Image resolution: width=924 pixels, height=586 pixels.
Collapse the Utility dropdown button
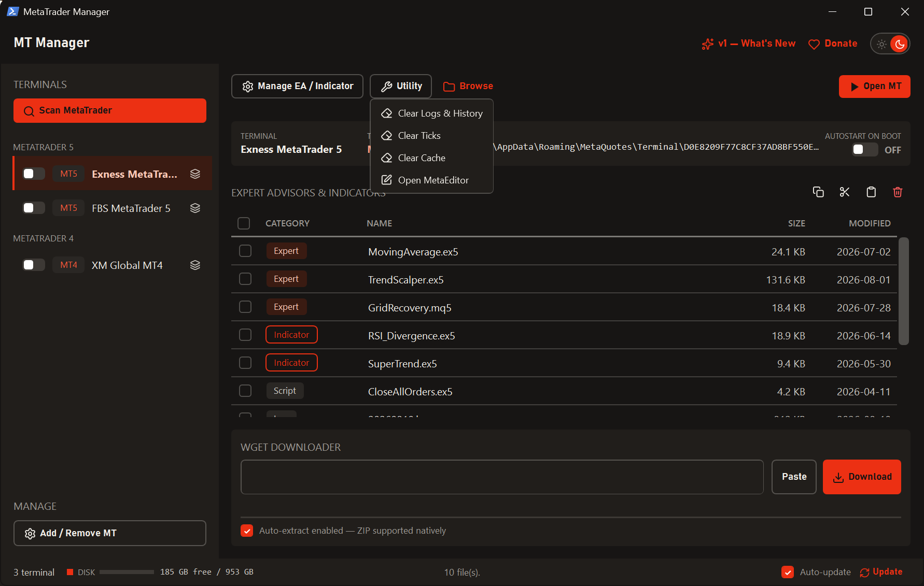pyautogui.click(x=401, y=86)
